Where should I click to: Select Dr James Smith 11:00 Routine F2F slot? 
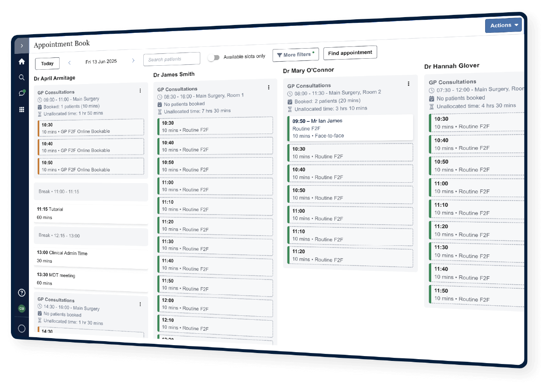pyautogui.click(x=215, y=186)
